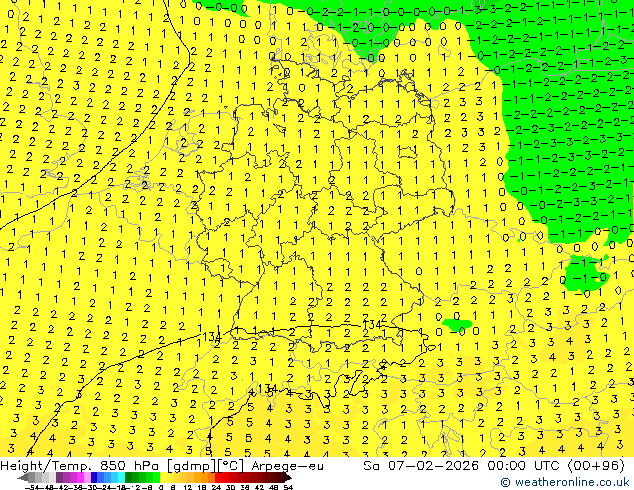Click the 'Arpege-eu' model name label
634x490 pixels.
tap(287, 467)
